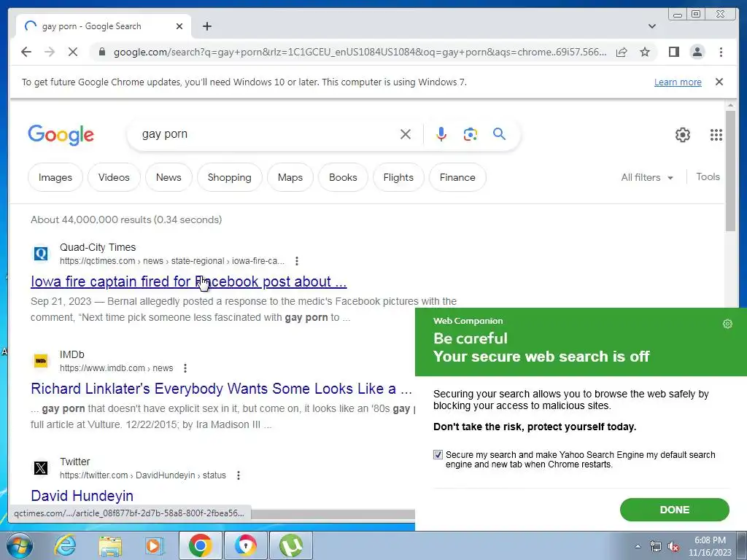Filter results by Videos
The height and width of the screenshot is (560, 747).
pos(114,178)
